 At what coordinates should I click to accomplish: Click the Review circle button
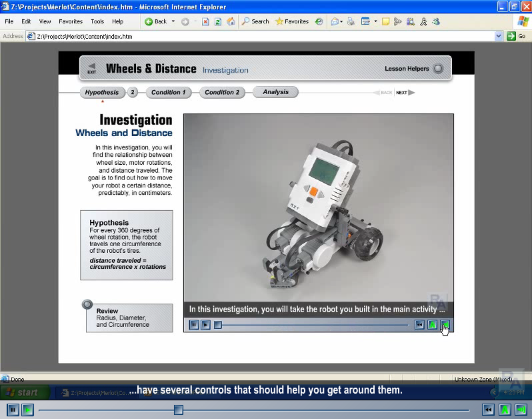tap(87, 304)
